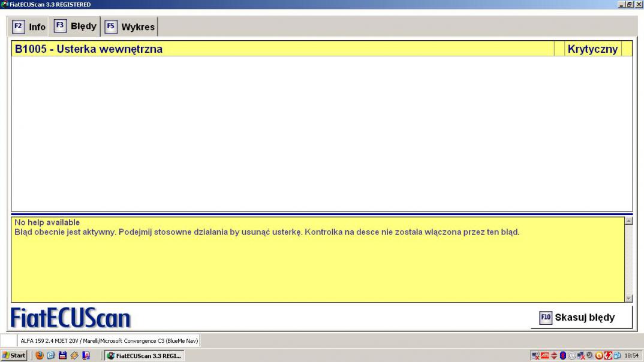Screen dimensions: 644x362
Task: Click the light blue squares tray icon
Action: (617, 356)
